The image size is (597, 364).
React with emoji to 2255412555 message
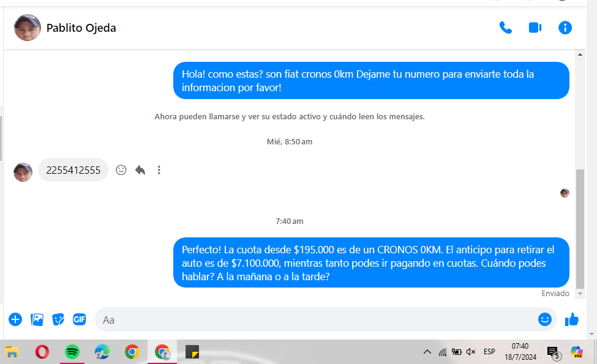(x=121, y=170)
